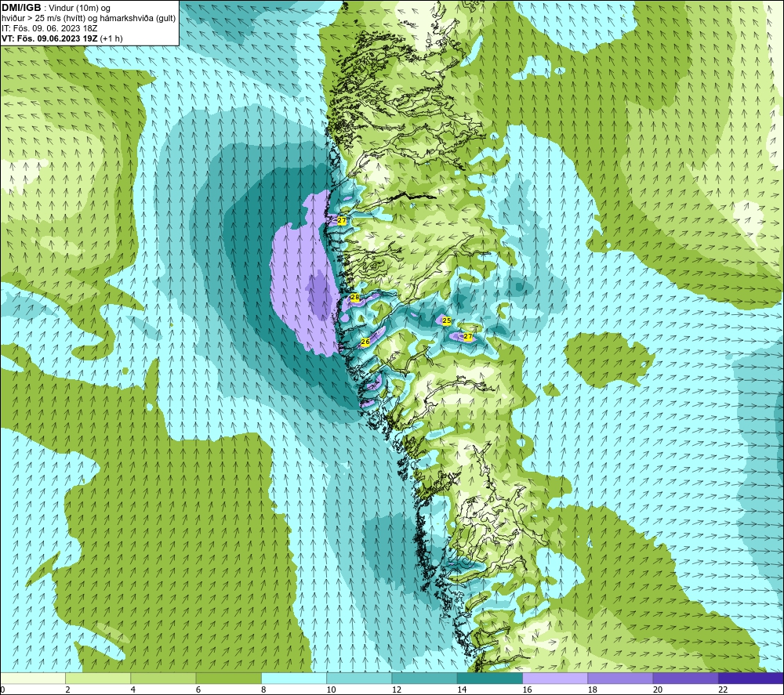Click the scale tick label '8'
Image resolution: width=784 pixels, height=695 pixels.
pyautogui.click(x=263, y=690)
